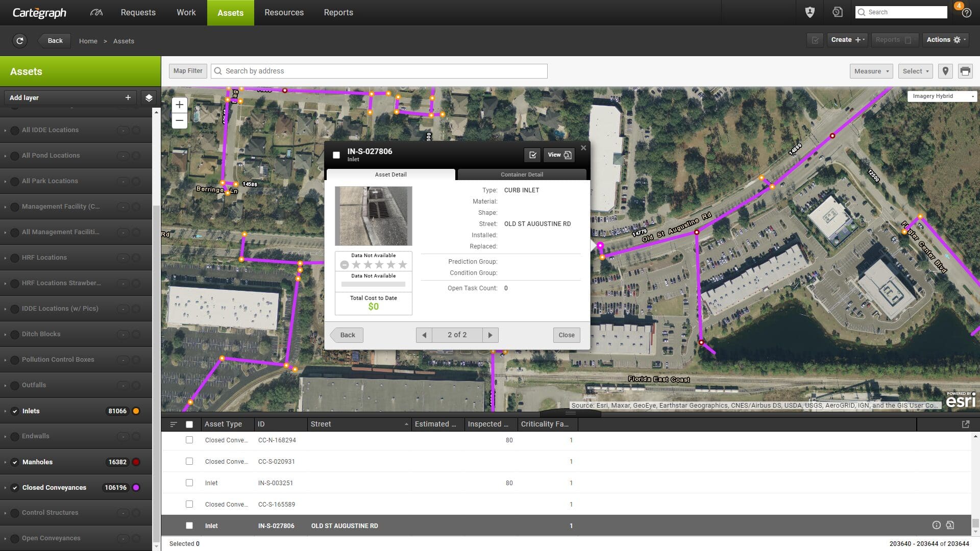Tick the IN-S-027806 popup checkbox
Screen dimensions: 980x551
pyautogui.click(x=336, y=155)
